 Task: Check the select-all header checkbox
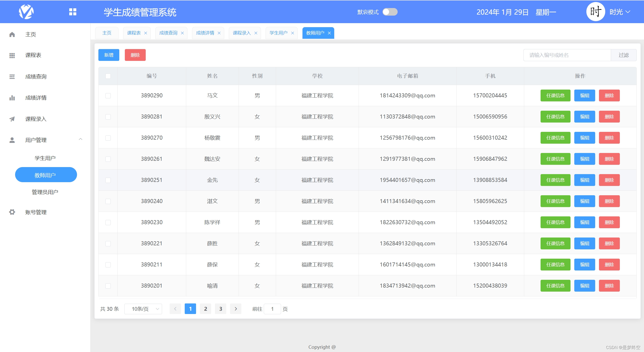(x=108, y=76)
